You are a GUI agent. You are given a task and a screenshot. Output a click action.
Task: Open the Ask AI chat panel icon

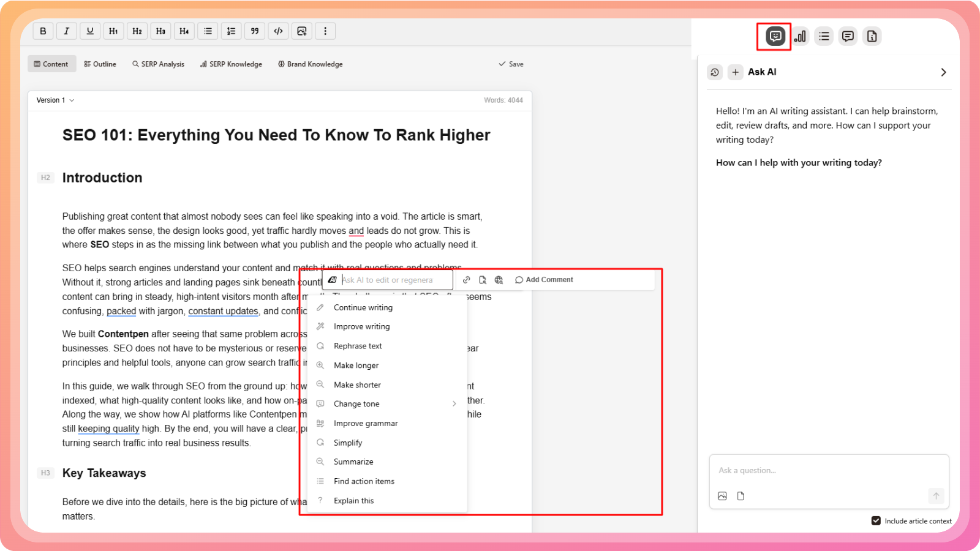[775, 36]
